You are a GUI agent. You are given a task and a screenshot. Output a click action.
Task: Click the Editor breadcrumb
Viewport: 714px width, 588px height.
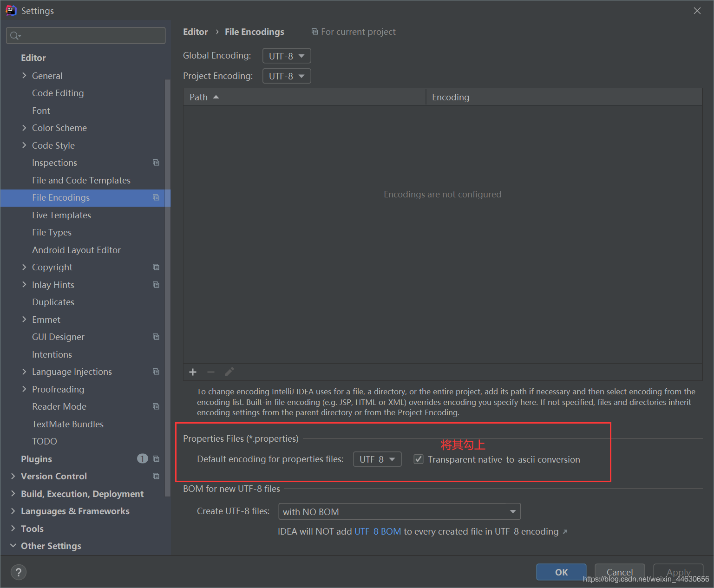196,32
